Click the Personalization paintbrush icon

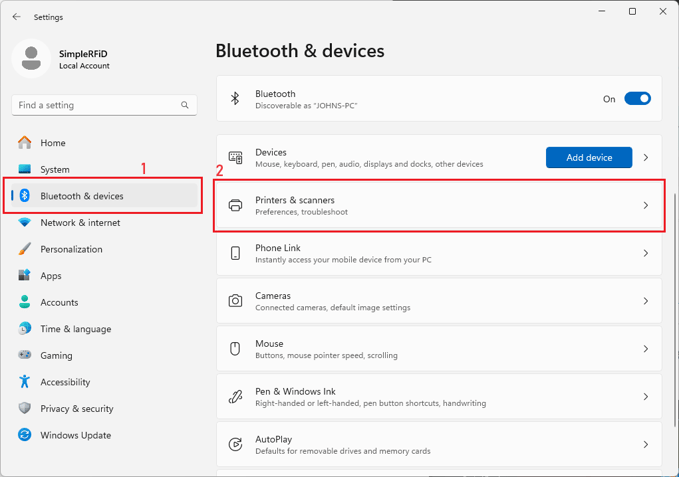(x=25, y=249)
